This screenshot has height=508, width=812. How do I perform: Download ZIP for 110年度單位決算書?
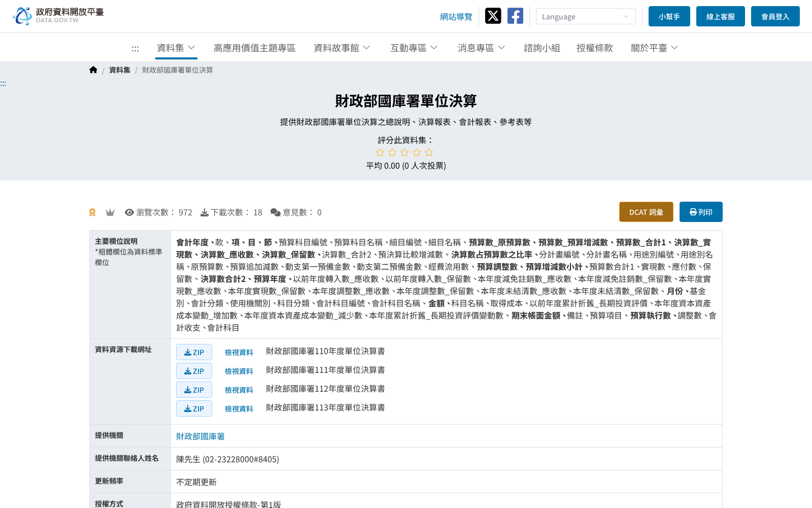pos(194,352)
